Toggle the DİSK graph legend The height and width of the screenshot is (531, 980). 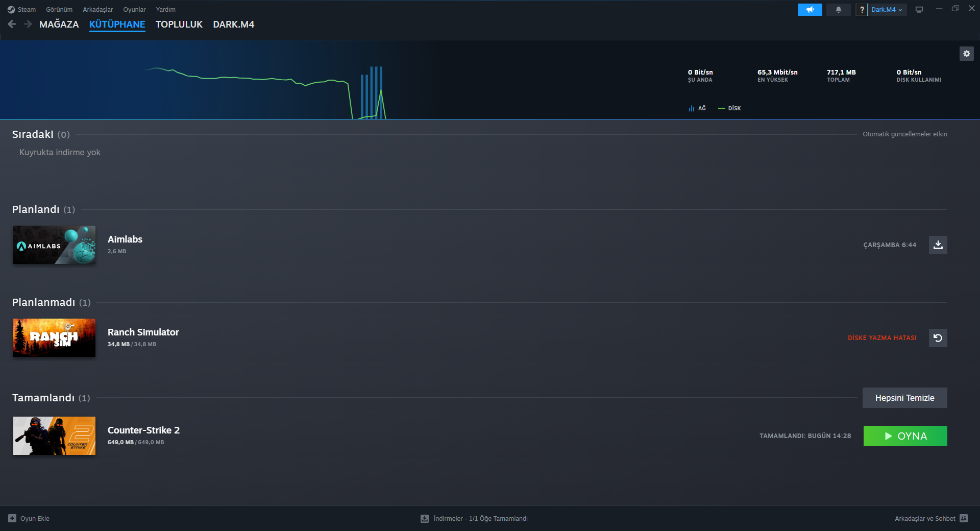coord(729,108)
